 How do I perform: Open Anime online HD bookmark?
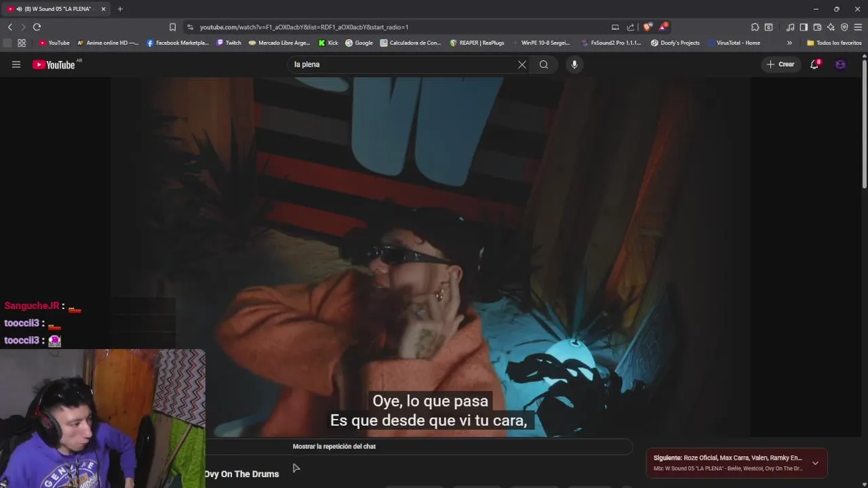[108, 43]
